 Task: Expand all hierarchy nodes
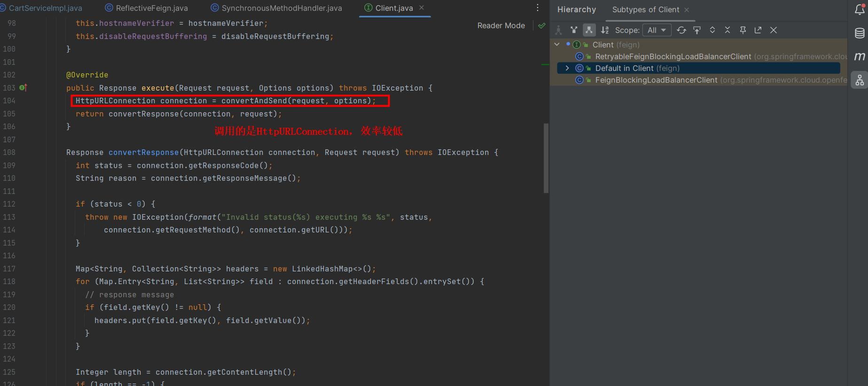click(712, 30)
